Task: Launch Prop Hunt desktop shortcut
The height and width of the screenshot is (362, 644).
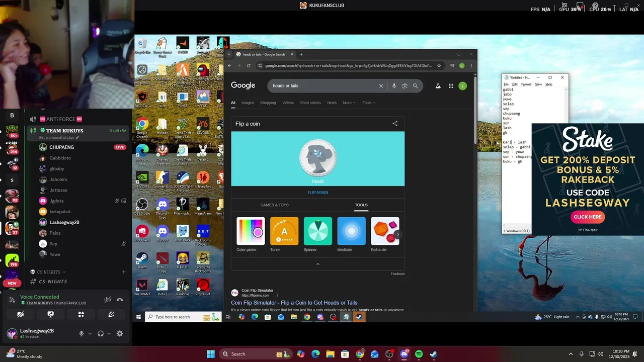Action: click(203, 287)
